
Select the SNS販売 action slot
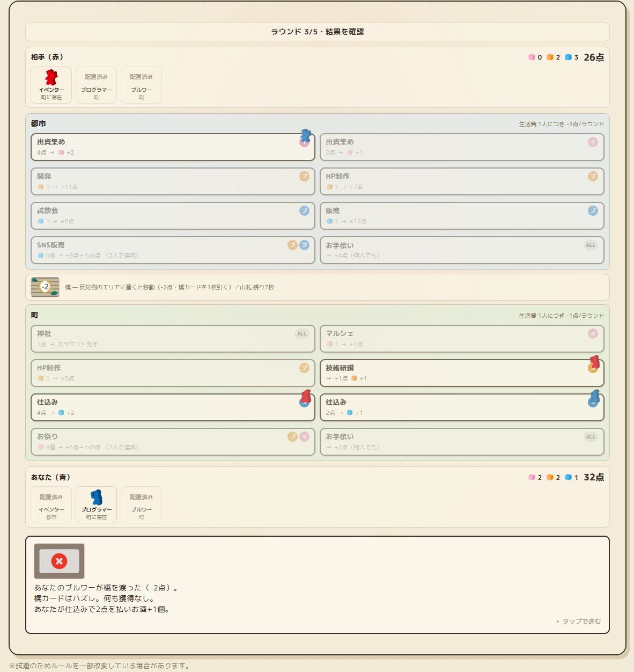coord(173,250)
